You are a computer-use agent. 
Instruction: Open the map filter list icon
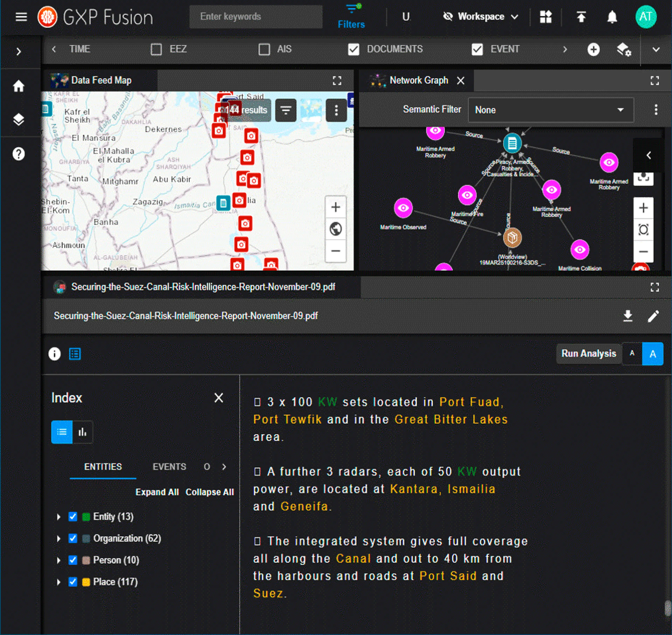(x=286, y=110)
